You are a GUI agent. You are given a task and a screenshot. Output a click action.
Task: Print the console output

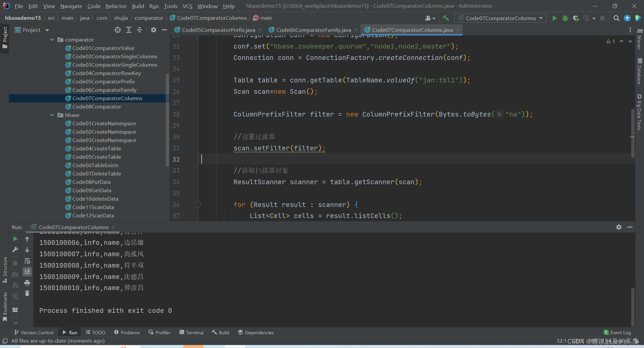27,283
